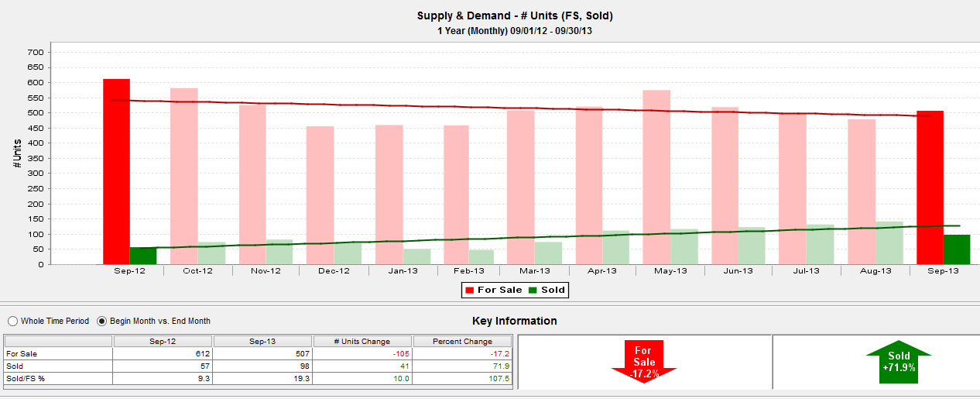
Task: Click the dark green Sep-12 Sold bar
Action: (143, 256)
